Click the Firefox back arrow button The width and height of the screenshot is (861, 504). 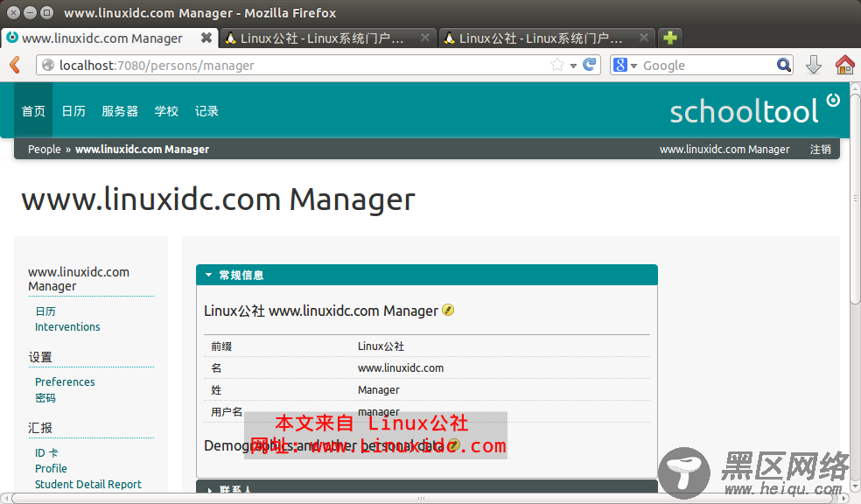15,65
